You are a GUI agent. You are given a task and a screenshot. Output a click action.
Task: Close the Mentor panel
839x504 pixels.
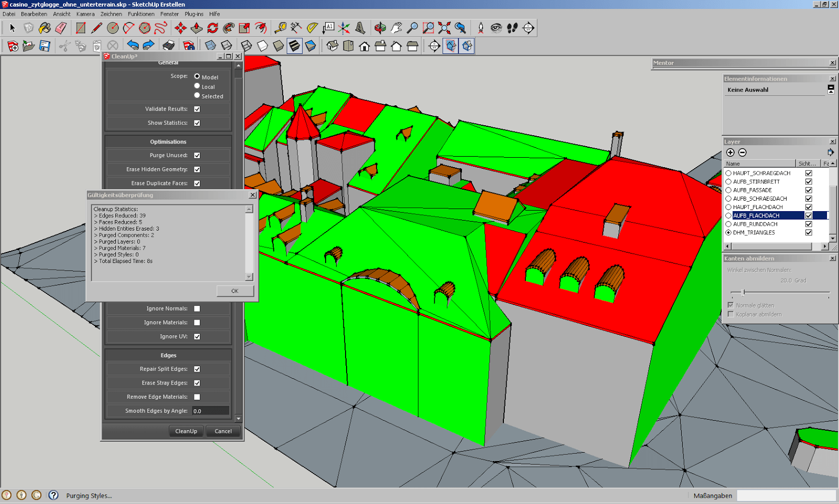(x=833, y=63)
